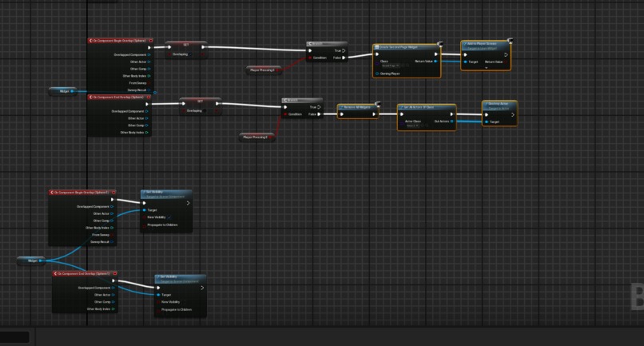Open Class dropdown on Create Second Page Widget

[x=391, y=66]
